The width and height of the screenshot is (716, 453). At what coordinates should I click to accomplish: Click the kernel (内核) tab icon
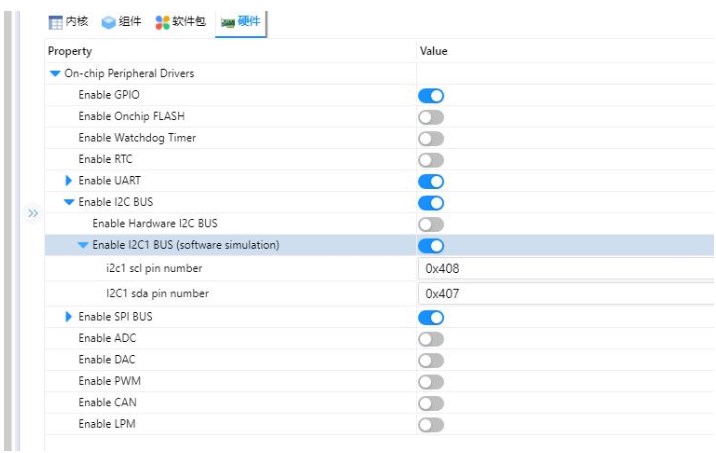tap(56, 22)
